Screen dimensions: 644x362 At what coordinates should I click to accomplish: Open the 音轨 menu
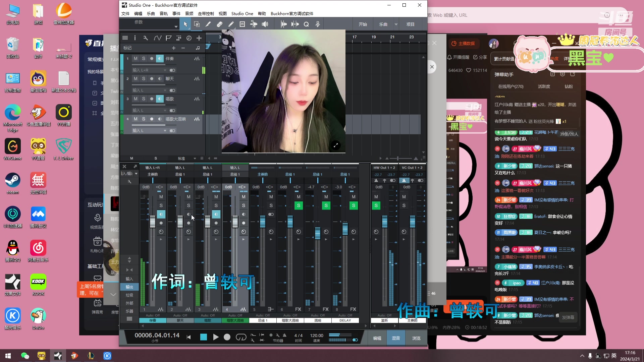point(163,13)
